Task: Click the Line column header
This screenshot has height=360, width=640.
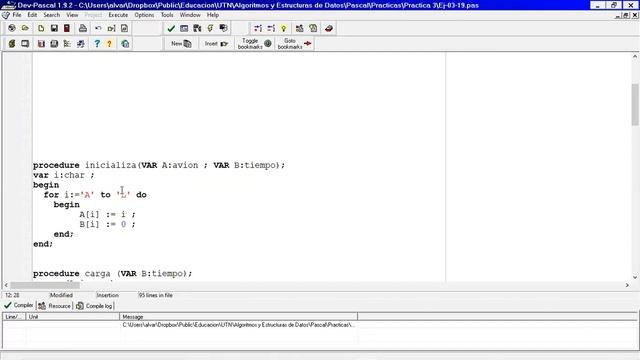Action: pos(14,317)
